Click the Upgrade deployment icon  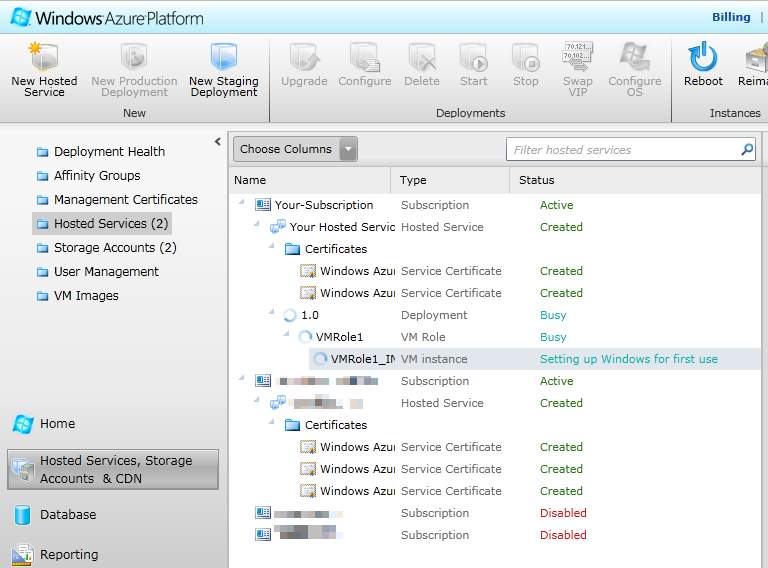pos(304,57)
